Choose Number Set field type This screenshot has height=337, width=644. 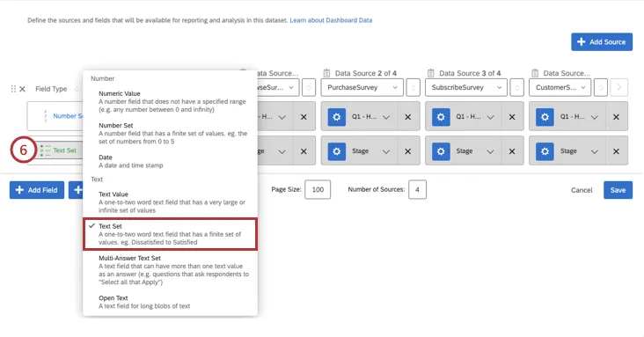point(170,133)
